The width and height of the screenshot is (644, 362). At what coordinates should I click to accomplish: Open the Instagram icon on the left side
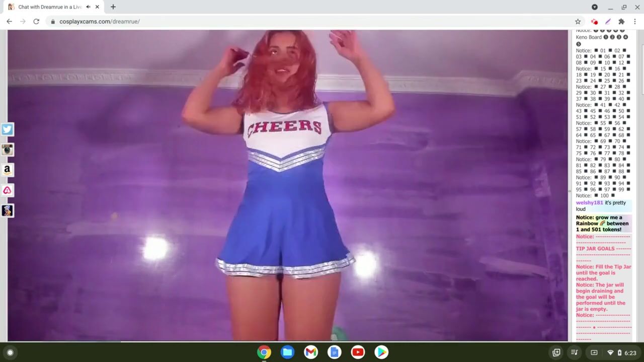[x=7, y=150]
